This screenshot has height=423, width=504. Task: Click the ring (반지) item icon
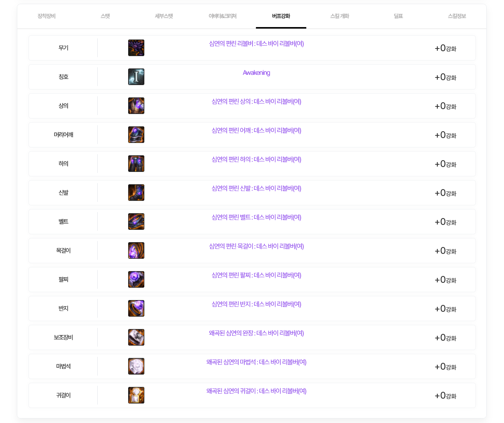coord(136,308)
